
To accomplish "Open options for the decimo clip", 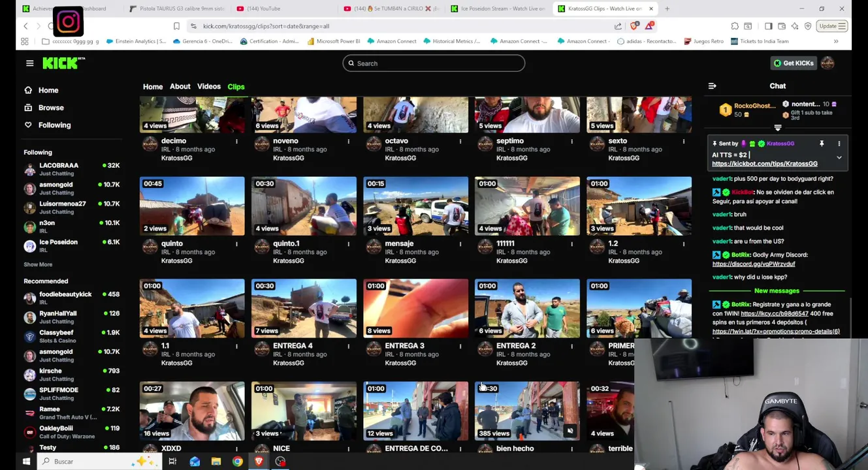I will (236, 141).
